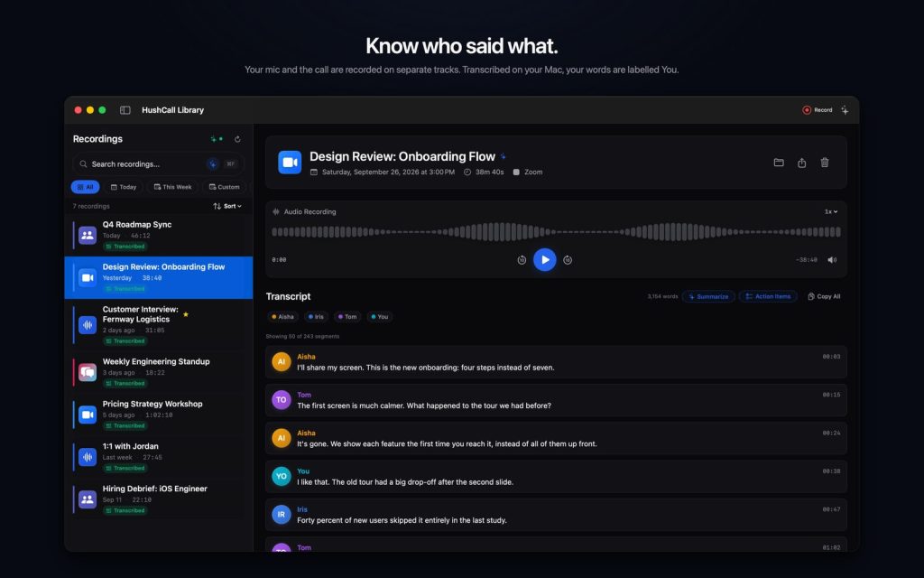Open Q4 Roadmap Sync recording

(x=159, y=236)
